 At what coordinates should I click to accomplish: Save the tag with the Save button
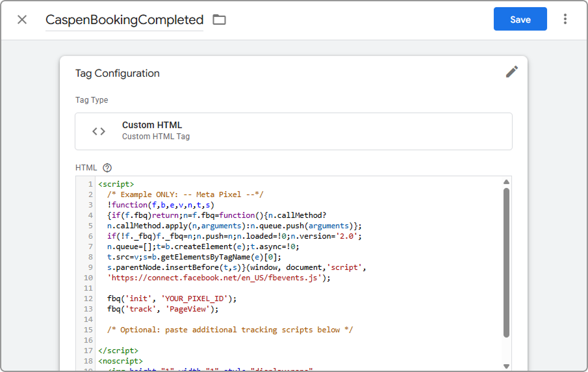click(x=520, y=20)
